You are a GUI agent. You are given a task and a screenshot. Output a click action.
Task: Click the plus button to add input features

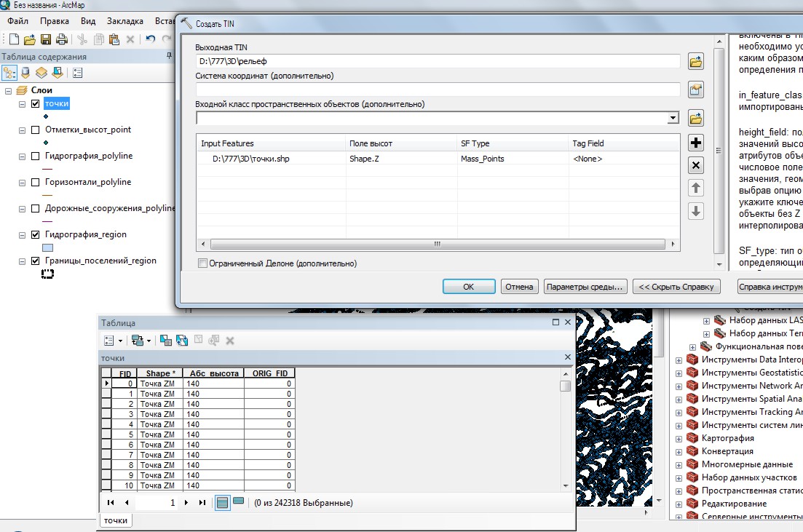click(696, 143)
